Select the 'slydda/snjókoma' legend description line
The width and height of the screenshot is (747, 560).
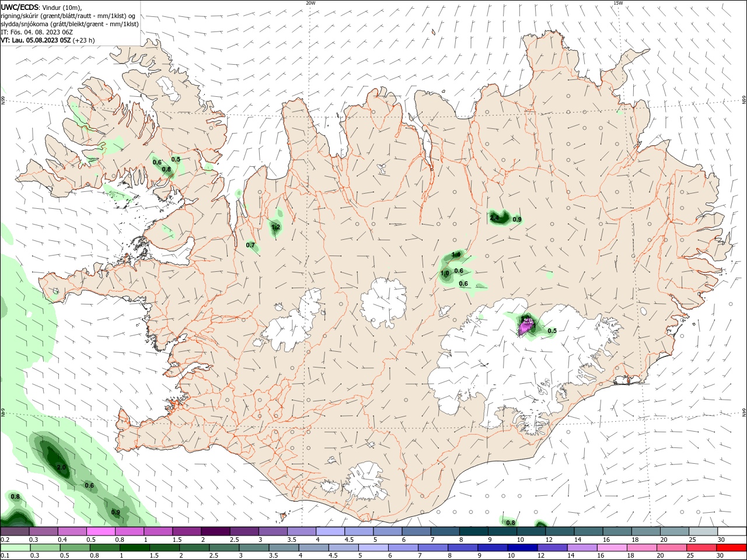(x=69, y=24)
